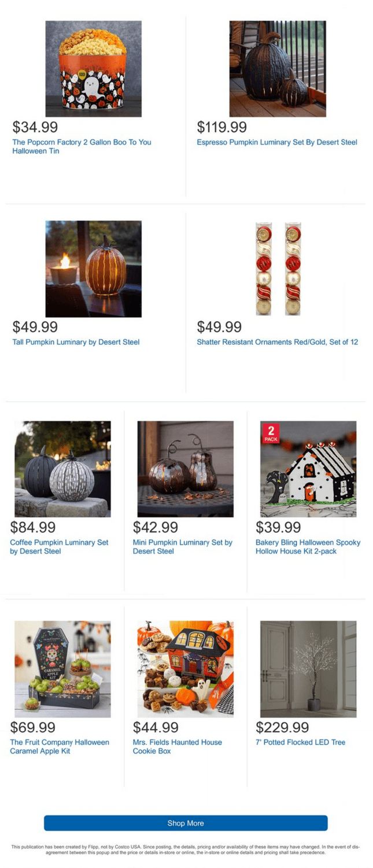The width and height of the screenshot is (373, 868).
Task: Open the Tall Pumpkin Luminary product photo
Action: 93,269
